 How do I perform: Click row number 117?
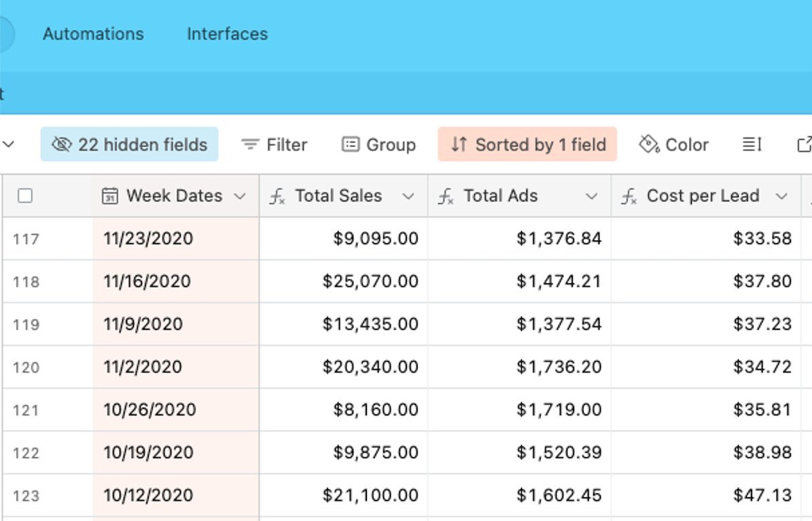(26, 239)
